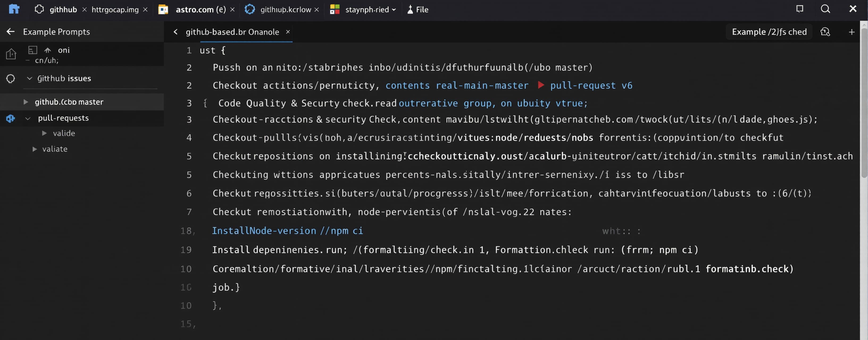Click the astro.com tab favicon
The width and height of the screenshot is (868, 340).
[163, 9]
